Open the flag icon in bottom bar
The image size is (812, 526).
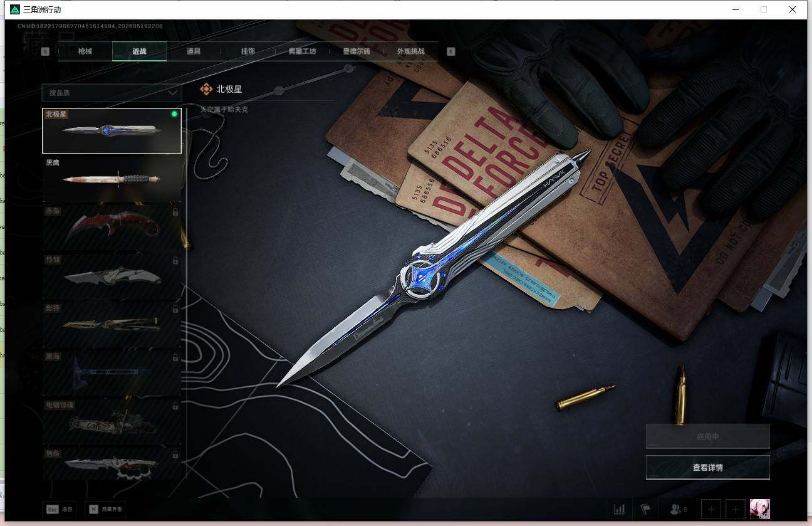coord(645,509)
